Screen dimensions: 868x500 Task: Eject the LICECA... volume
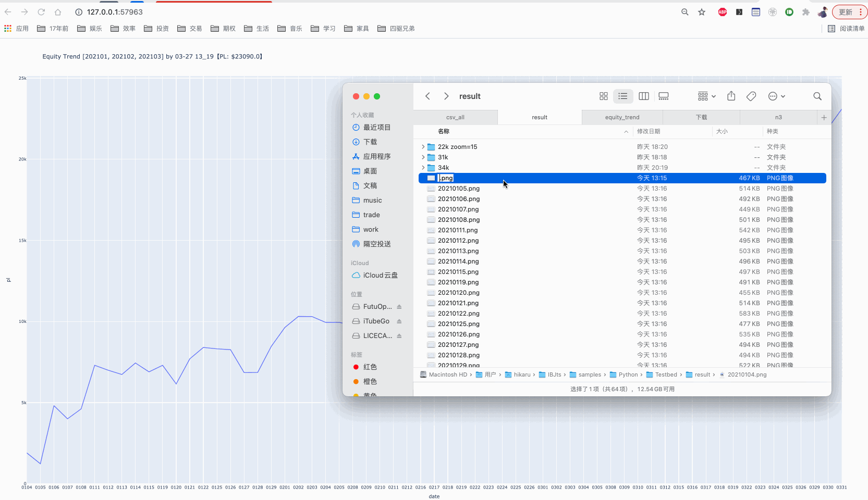tap(399, 336)
